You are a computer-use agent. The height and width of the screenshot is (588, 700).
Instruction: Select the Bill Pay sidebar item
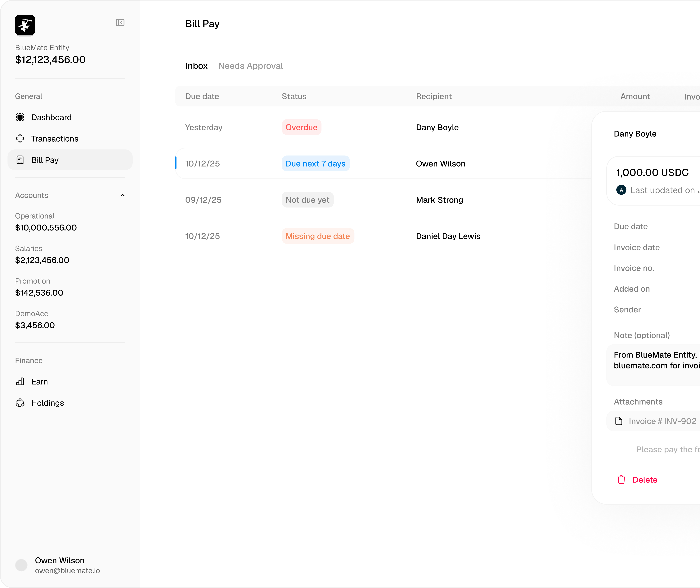pyautogui.click(x=45, y=160)
